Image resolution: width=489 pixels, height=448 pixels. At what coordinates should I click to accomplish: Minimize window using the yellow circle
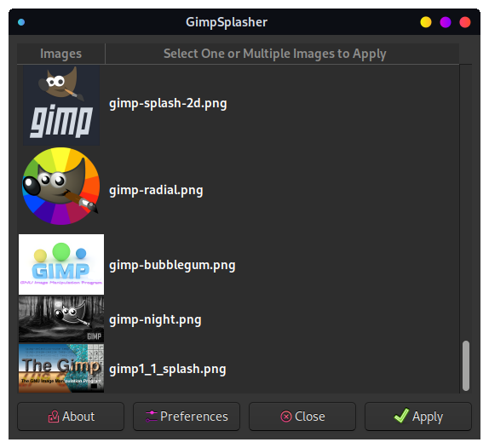426,22
